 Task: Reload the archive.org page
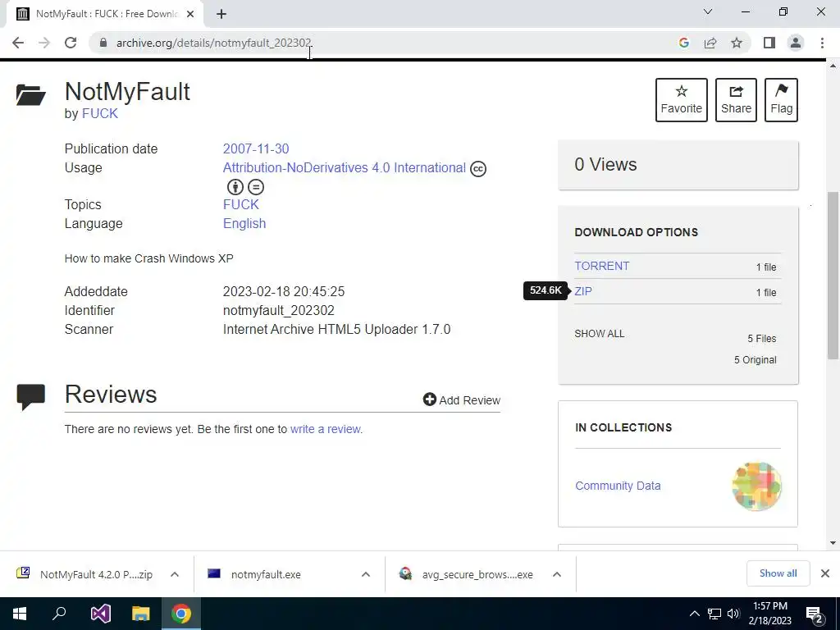(71, 43)
